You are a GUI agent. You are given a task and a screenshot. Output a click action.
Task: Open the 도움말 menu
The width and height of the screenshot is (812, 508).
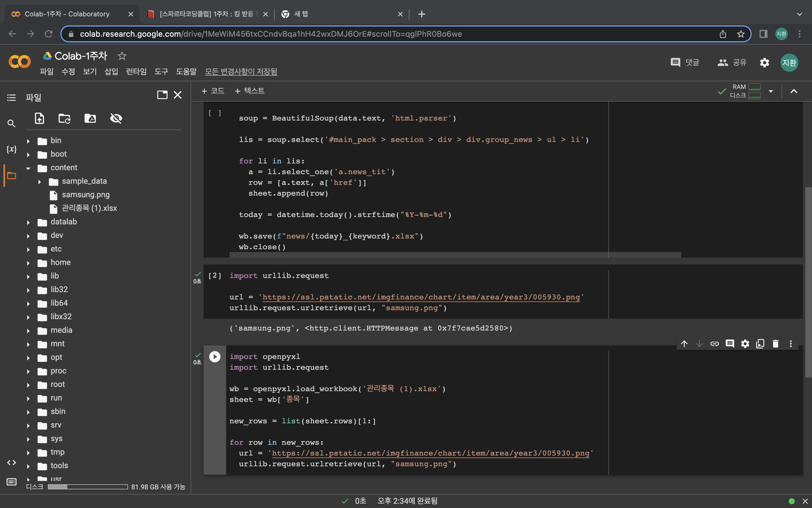click(x=186, y=72)
